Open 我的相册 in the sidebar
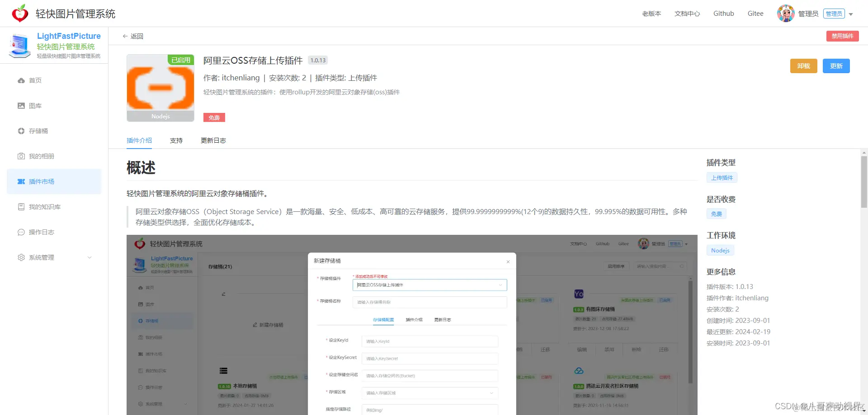 54,156
